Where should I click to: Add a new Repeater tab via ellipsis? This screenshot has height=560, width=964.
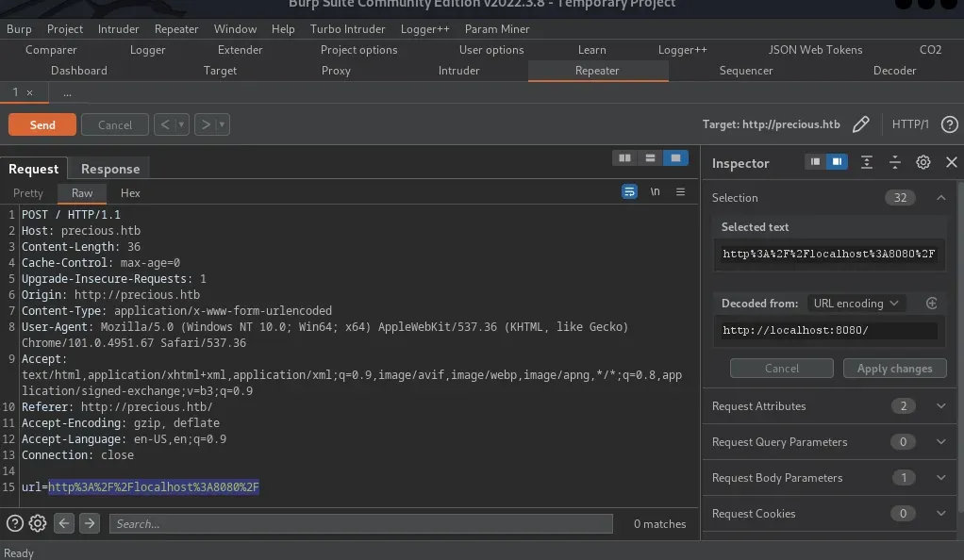(67, 92)
